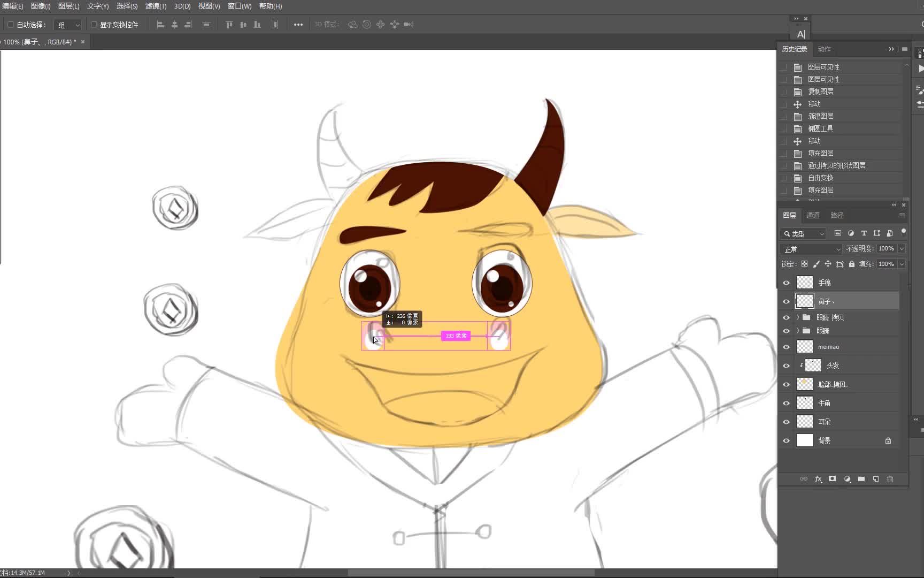Image resolution: width=924 pixels, height=578 pixels.
Task: Click the distribute horizontally icon
Action: [x=275, y=25]
